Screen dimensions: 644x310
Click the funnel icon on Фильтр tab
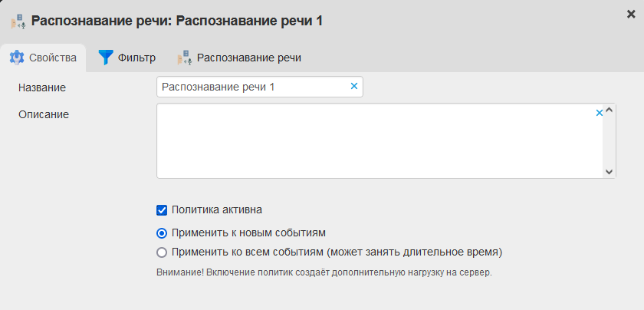(106, 58)
